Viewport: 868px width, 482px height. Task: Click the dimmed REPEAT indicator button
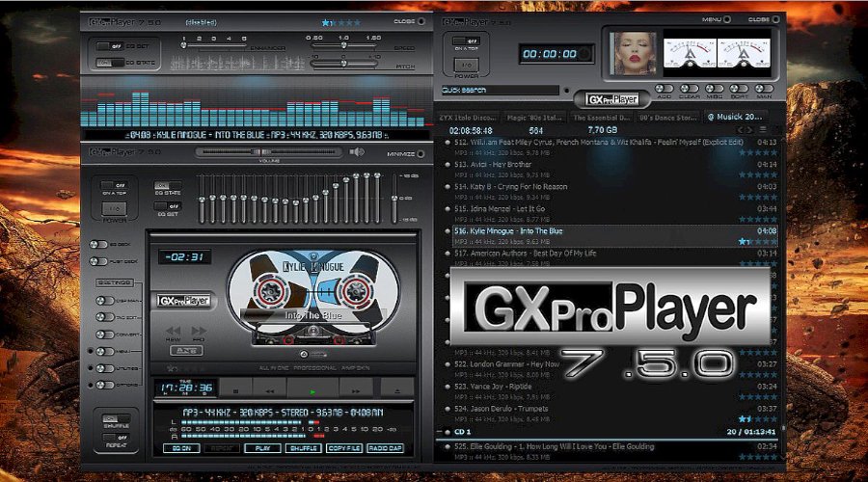pyautogui.click(x=222, y=448)
